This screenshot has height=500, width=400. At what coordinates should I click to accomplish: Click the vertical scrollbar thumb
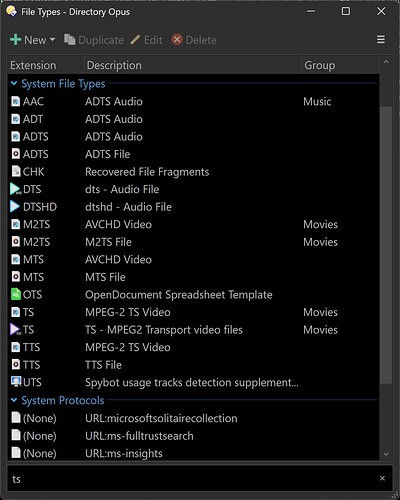click(386, 245)
